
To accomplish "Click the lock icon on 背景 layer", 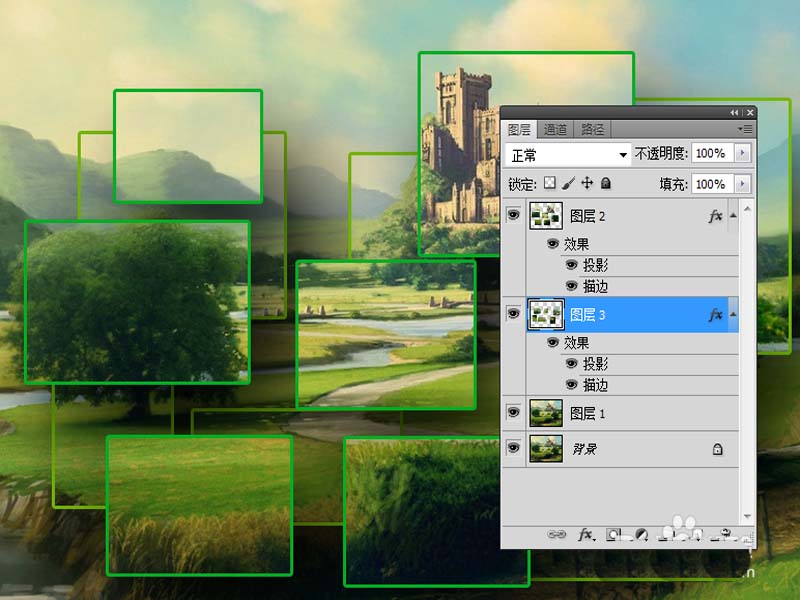I will [717, 449].
